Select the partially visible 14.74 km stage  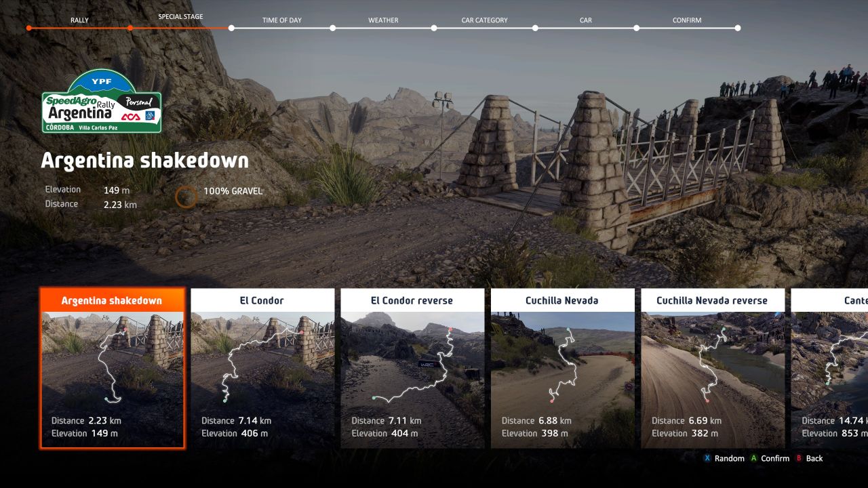click(829, 368)
